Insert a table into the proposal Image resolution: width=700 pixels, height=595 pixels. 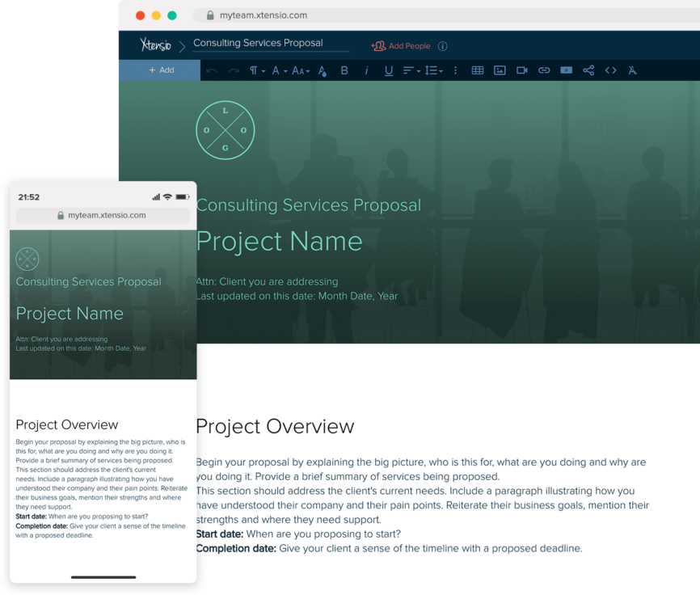point(477,70)
